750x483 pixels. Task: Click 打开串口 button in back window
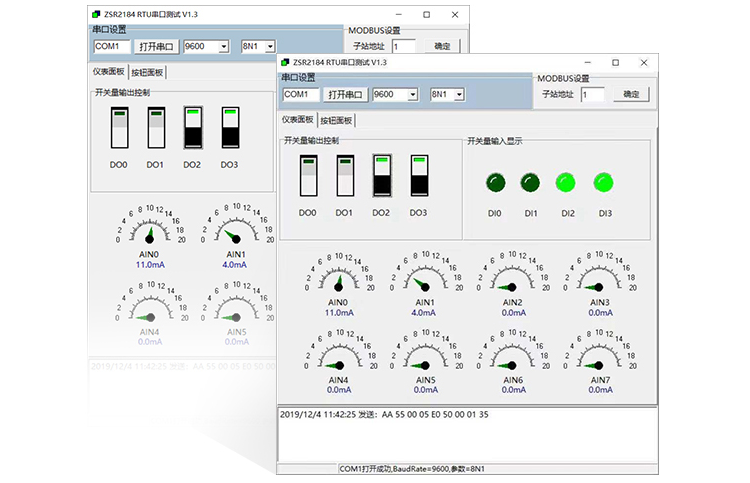click(x=156, y=46)
